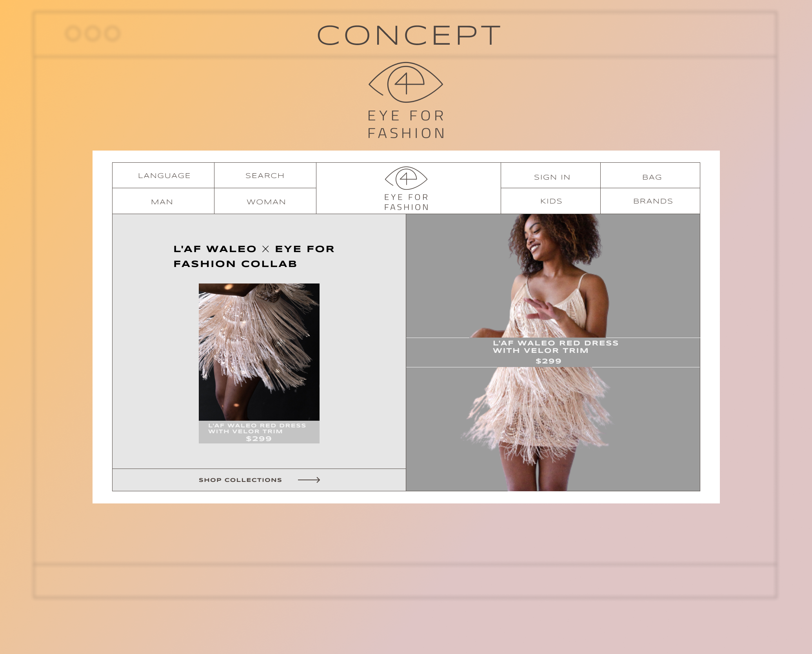Viewport: 812px width, 654px height.
Task: Open the Woman category
Action: (x=266, y=202)
